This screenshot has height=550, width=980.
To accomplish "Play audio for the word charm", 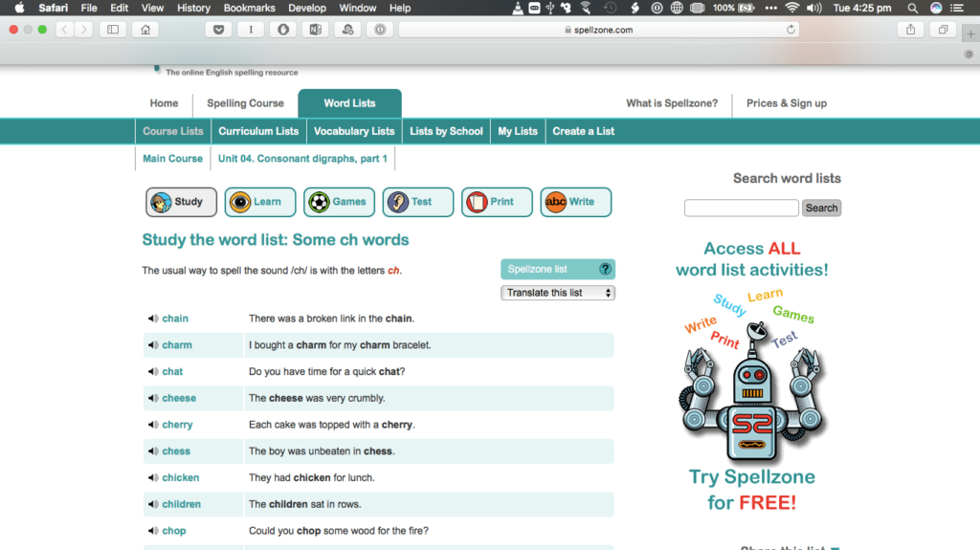I will [x=153, y=345].
